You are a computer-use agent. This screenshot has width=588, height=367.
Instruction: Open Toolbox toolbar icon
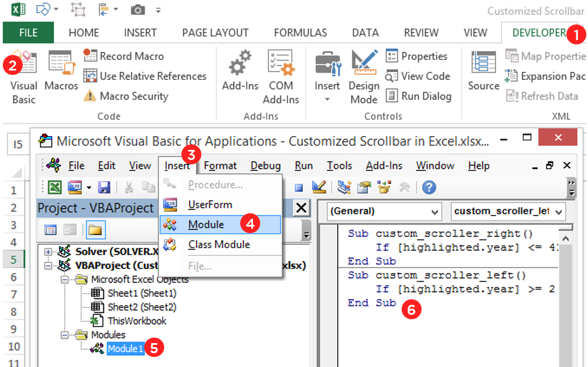(x=404, y=187)
